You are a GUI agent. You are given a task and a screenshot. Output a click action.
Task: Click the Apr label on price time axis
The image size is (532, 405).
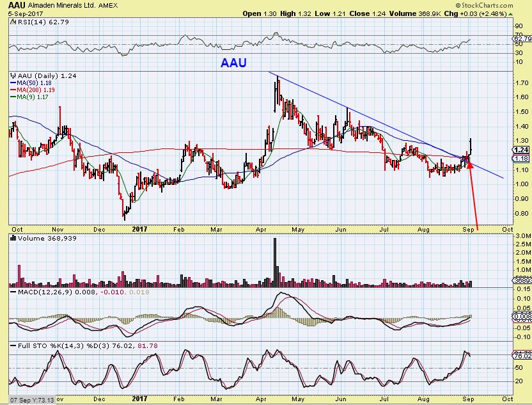[261, 230]
